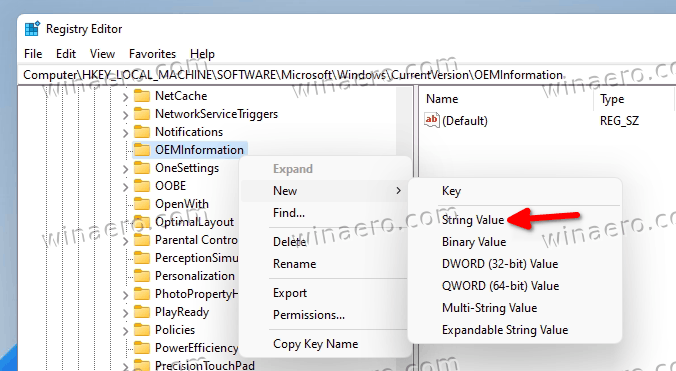Click the NetCache folder icon
Screen dimensions: 676x371
(141, 96)
